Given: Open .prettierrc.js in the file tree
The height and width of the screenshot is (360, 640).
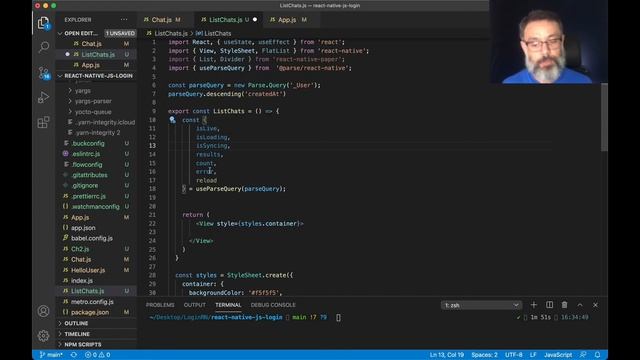Looking at the screenshot, I should click(89, 196).
